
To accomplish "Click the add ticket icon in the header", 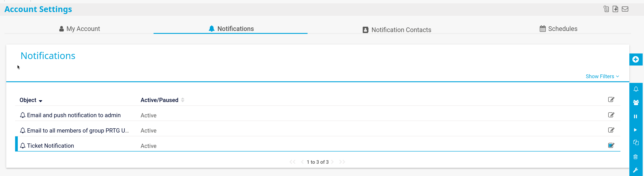I will tap(615, 9).
